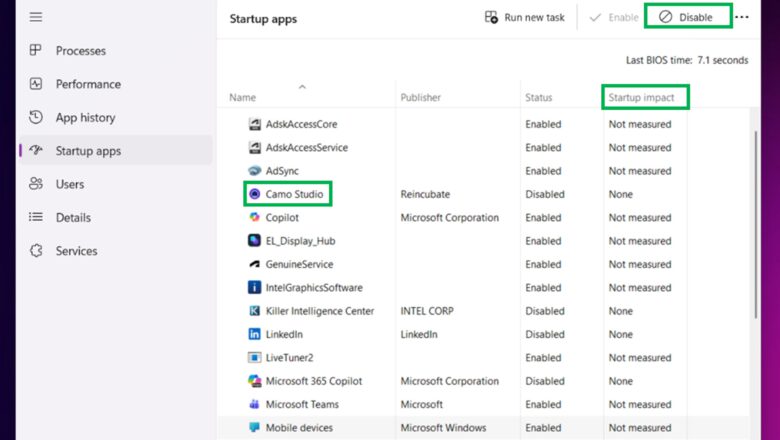Open App history clock icon
Screen dimensions: 780x440
click(x=36, y=117)
